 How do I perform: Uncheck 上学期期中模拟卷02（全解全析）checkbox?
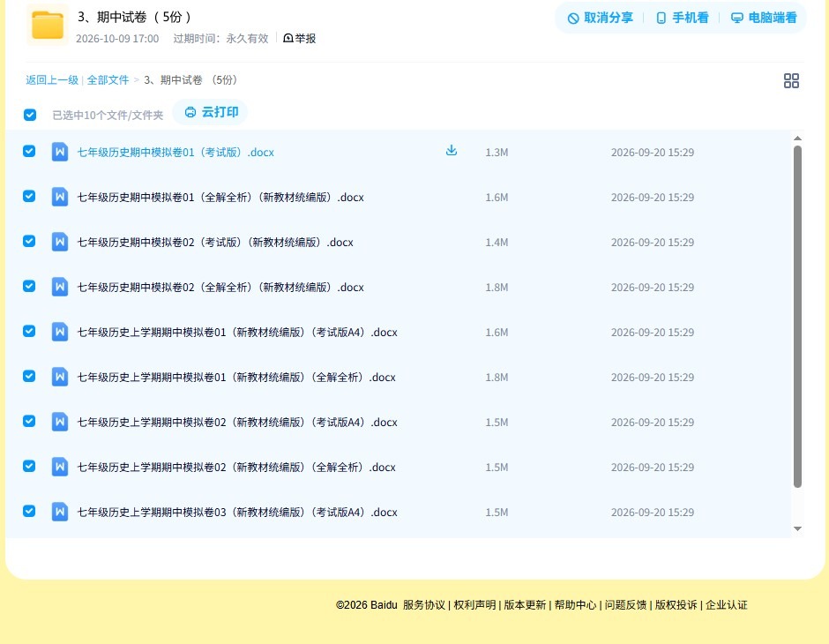pos(29,466)
